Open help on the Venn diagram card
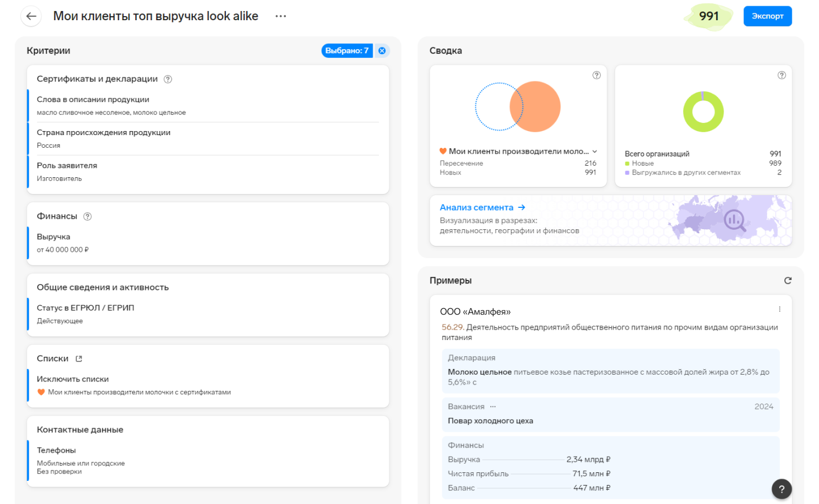The height and width of the screenshot is (504, 819). [x=597, y=75]
